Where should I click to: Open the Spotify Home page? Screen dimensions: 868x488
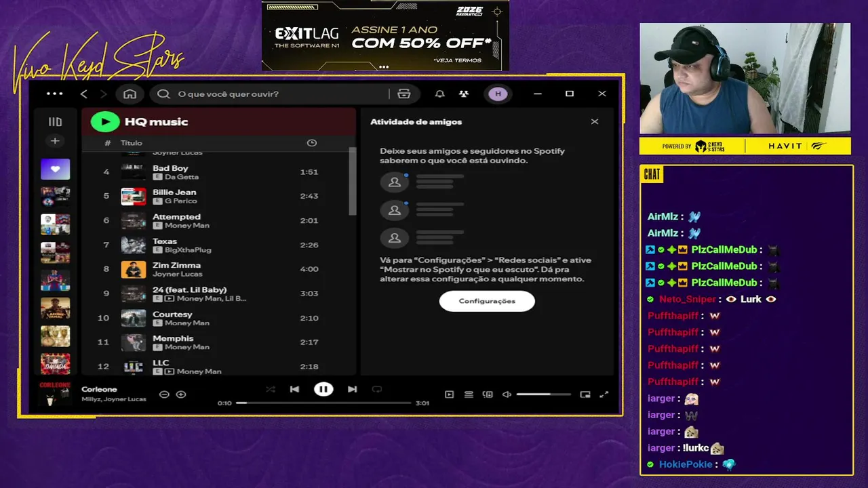tap(130, 94)
